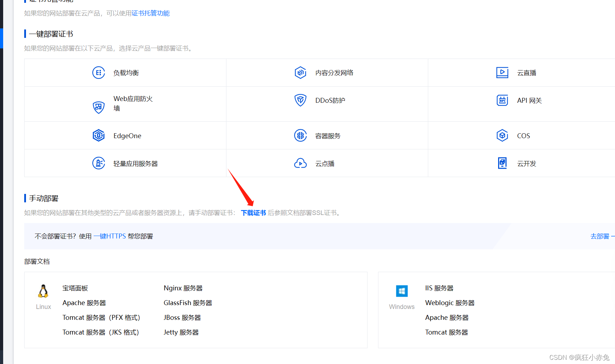The height and width of the screenshot is (364, 615).
Task: Click the 下载证书 link
Action: click(253, 213)
